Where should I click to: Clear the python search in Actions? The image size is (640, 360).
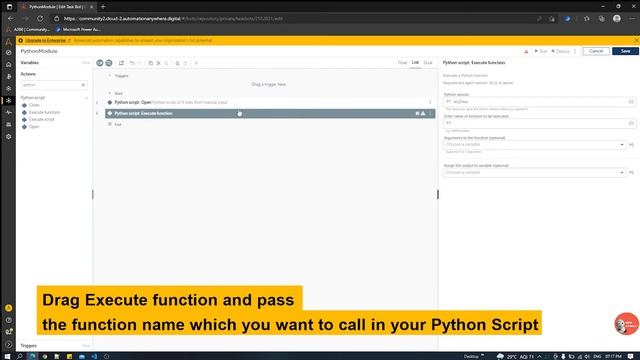click(83, 85)
